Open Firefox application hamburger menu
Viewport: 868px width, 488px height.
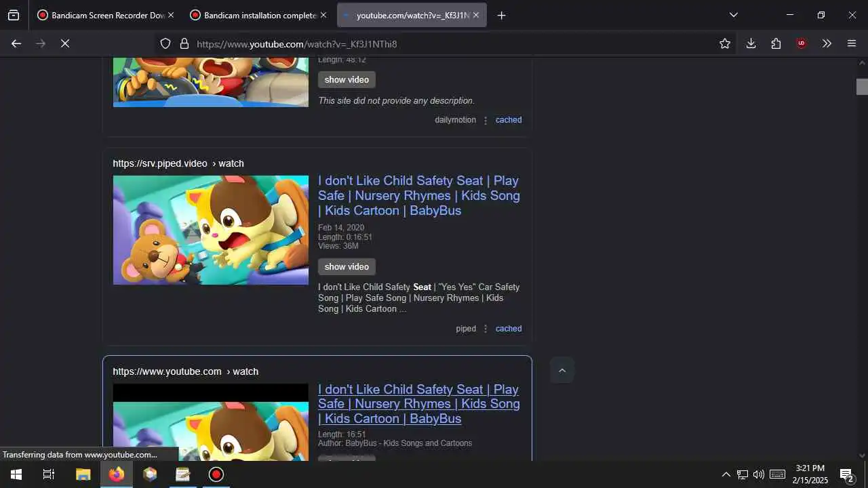(x=852, y=43)
